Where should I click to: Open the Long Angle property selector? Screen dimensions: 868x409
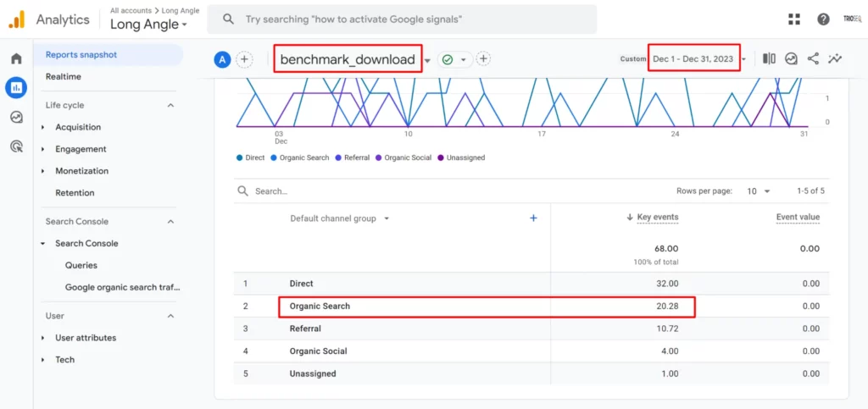tap(148, 25)
